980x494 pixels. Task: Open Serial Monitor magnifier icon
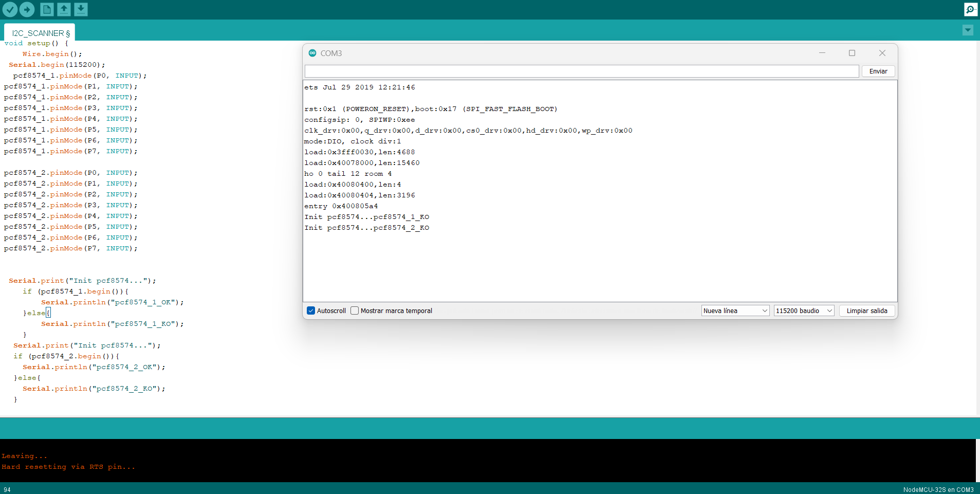[970, 9]
